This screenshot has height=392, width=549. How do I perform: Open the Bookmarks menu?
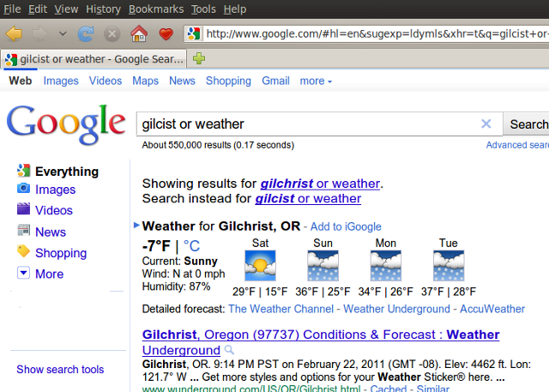click(155, 9)
